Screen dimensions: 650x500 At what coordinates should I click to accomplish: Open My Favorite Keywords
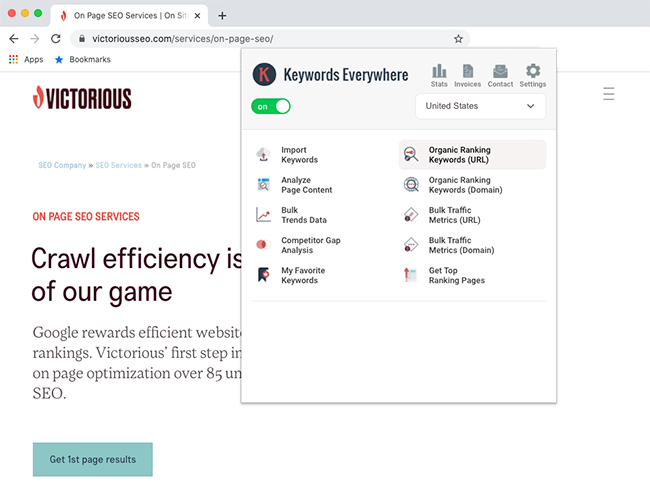pos(302,275)
